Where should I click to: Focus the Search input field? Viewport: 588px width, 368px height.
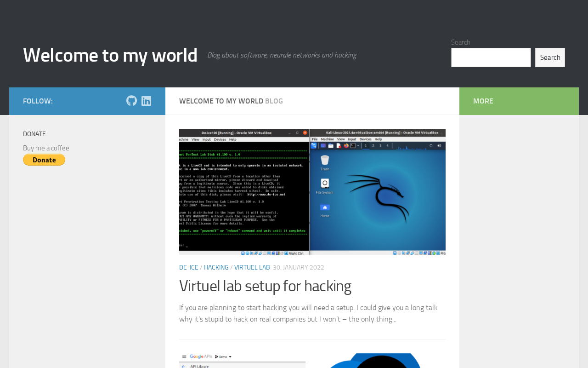pos(491,57)
